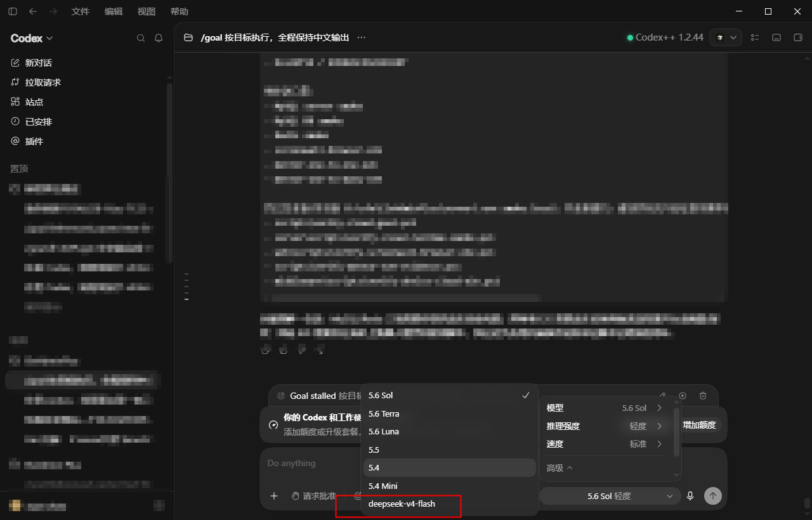Click the usage gauge icon in banner
Screen dimensions: 812x520
click(273, 425)
